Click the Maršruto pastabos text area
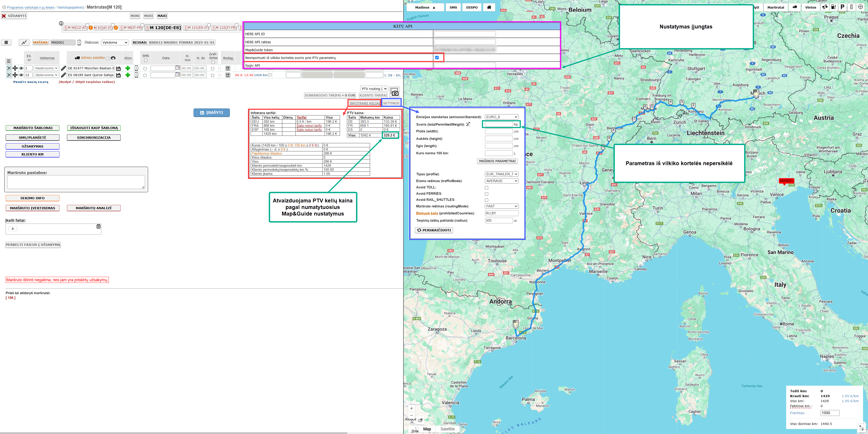The image size is (868, 434). 76,182
